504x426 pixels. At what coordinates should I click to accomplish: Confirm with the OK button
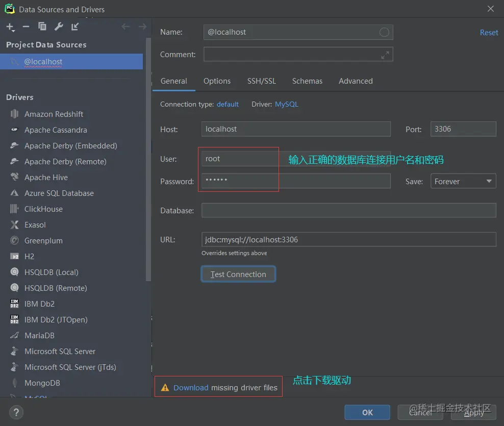coord(367,413)
